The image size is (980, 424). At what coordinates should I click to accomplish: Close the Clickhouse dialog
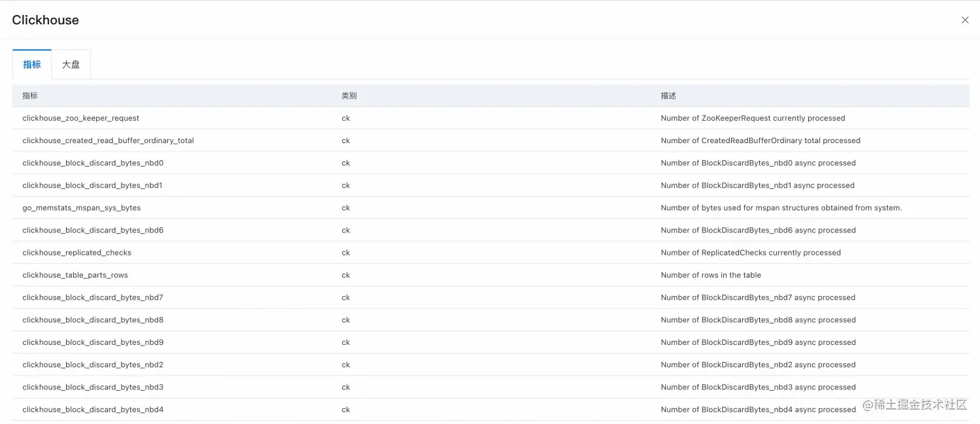point(965,20)
